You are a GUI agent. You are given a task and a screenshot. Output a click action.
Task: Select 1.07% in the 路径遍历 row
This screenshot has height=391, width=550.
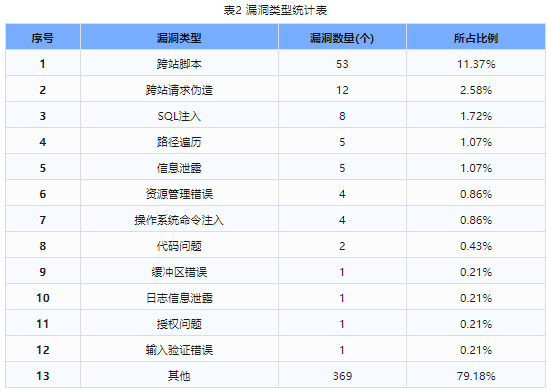[476, 142]
